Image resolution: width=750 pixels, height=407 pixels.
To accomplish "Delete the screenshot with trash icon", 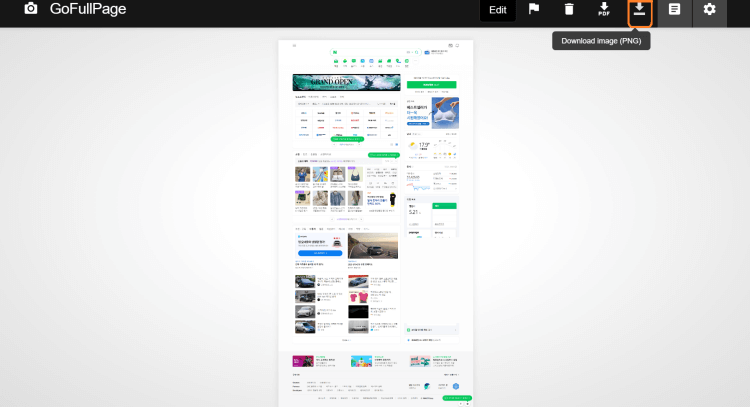I will 569,9.
